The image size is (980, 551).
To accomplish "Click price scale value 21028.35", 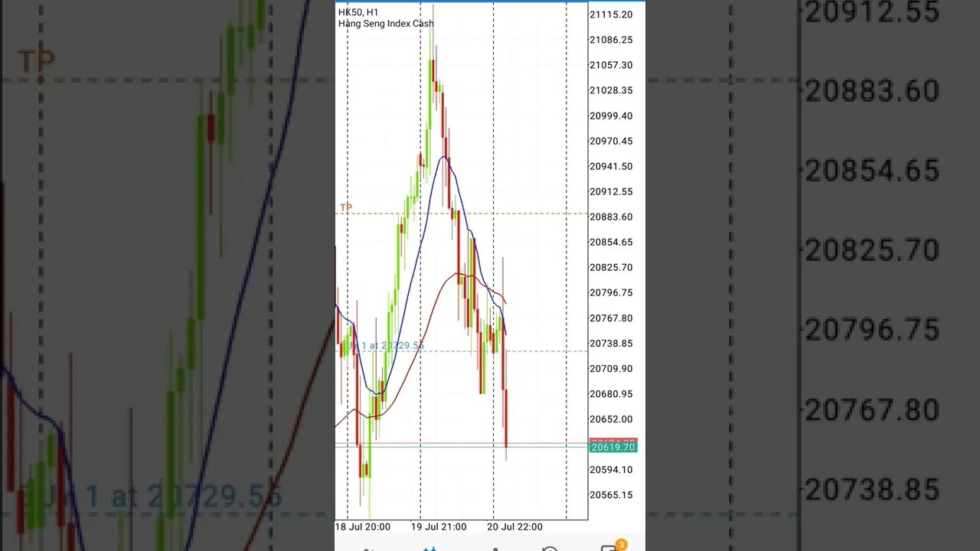I will pyautogui.click(x=611, y=90).
